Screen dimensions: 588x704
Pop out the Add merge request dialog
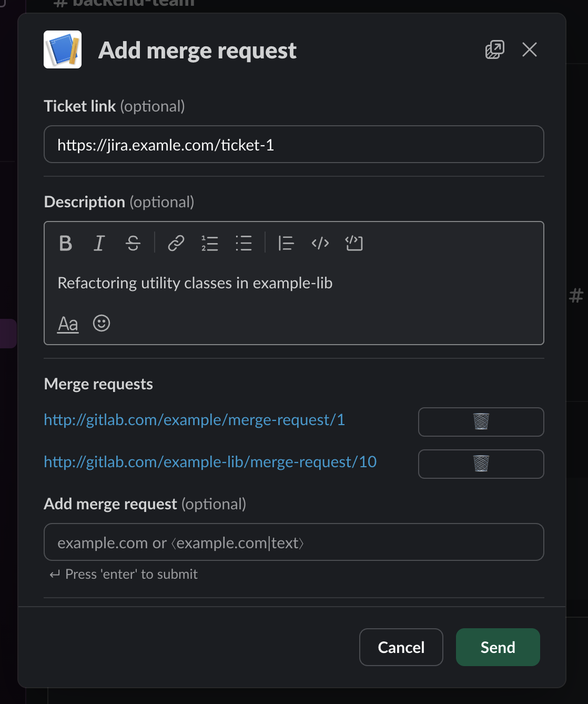click(493, 49)
